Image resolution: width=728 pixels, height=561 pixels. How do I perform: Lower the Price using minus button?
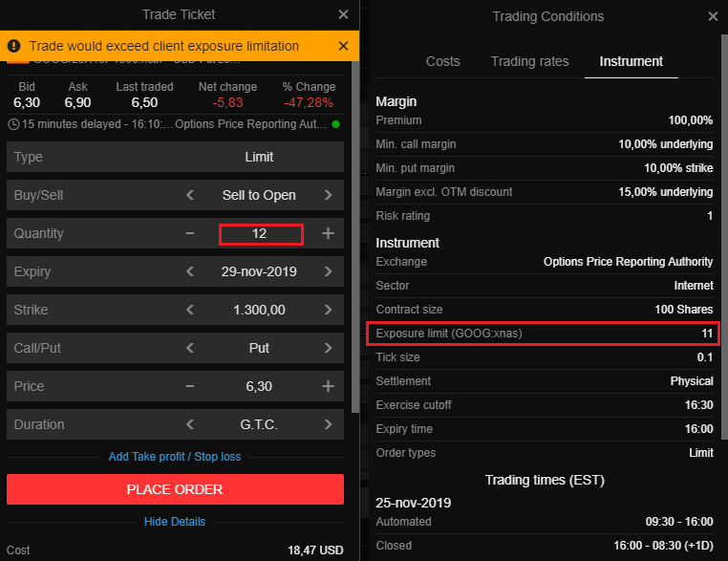click(x=189, y=386)
